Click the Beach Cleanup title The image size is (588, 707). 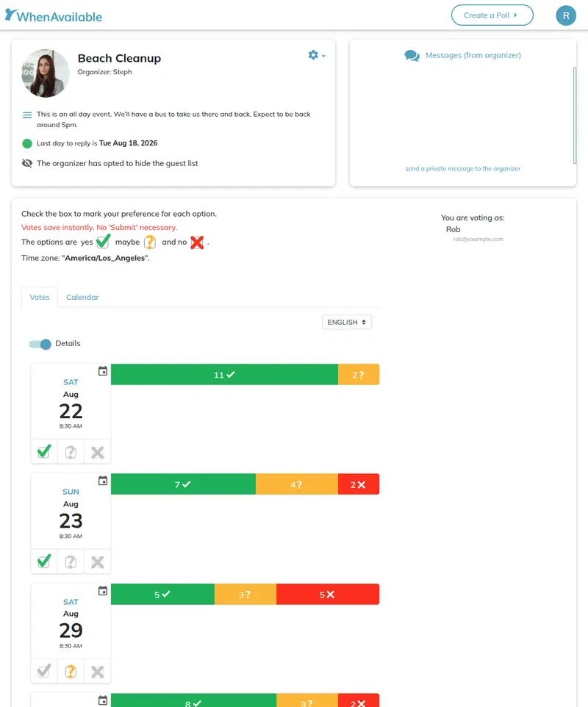tap(119, 58)
